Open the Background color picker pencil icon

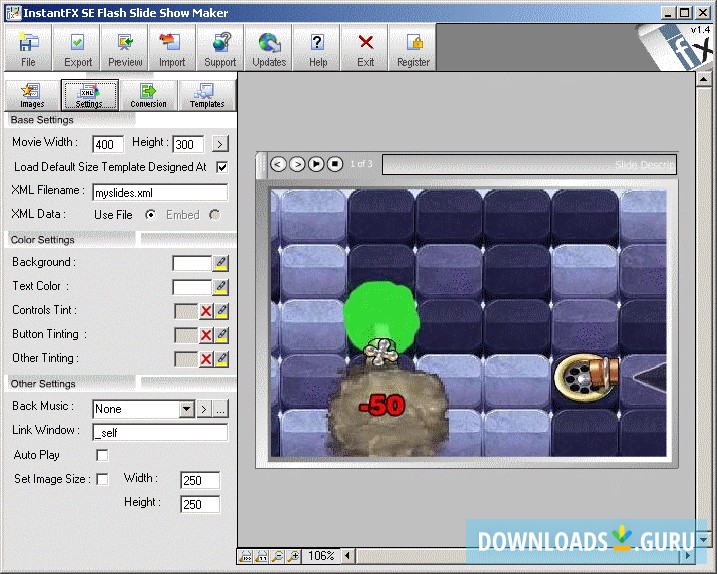[221, 263]
